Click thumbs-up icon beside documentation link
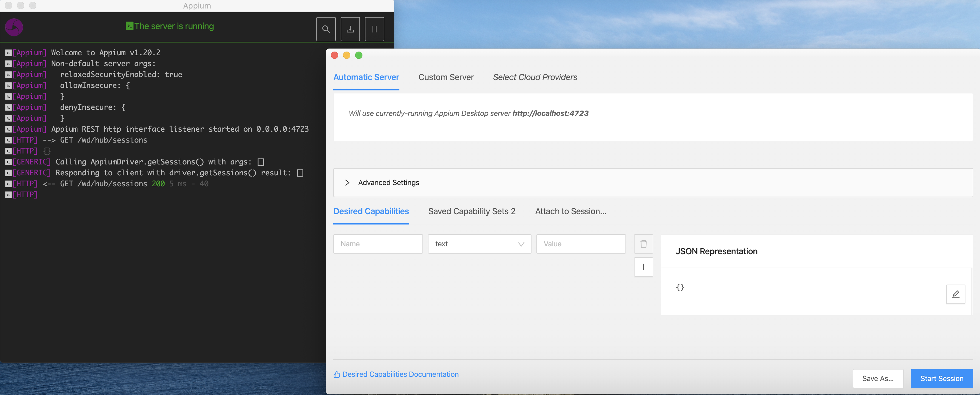 click(337, 374)
